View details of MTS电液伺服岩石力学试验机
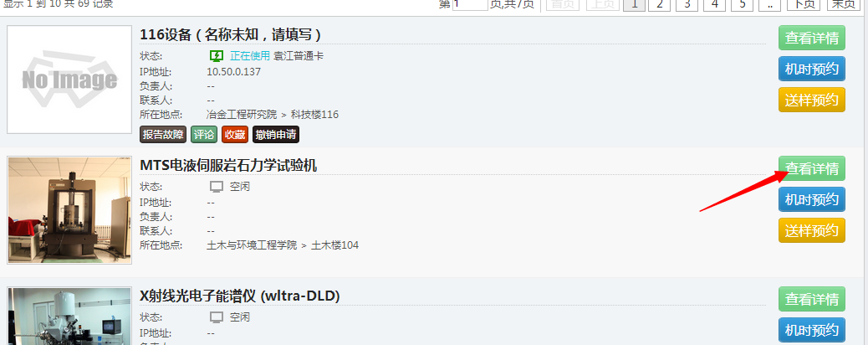 (811, 168)
